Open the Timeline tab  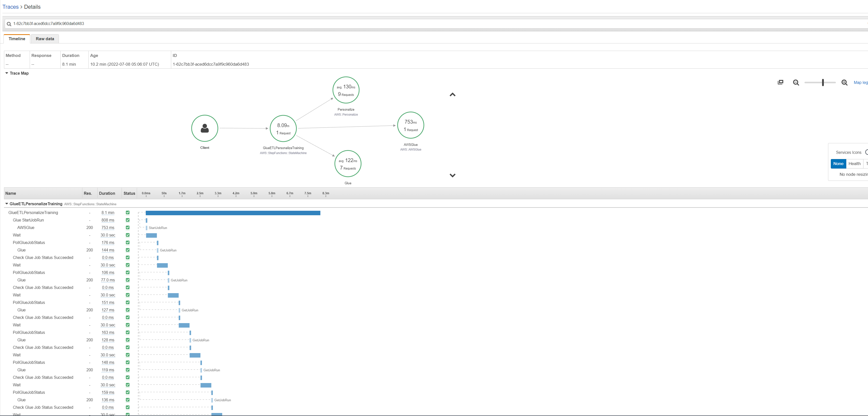[x=17, y=39]
